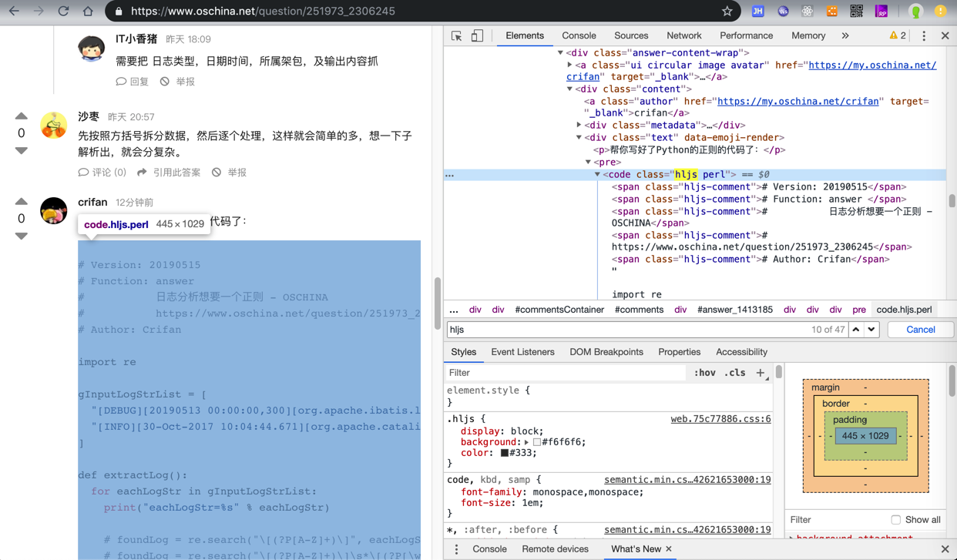This screenshot has width=957, height=560.
Task: Quote 沙枣's answer using 引用此答案
Action: click(x=169, y=173)
